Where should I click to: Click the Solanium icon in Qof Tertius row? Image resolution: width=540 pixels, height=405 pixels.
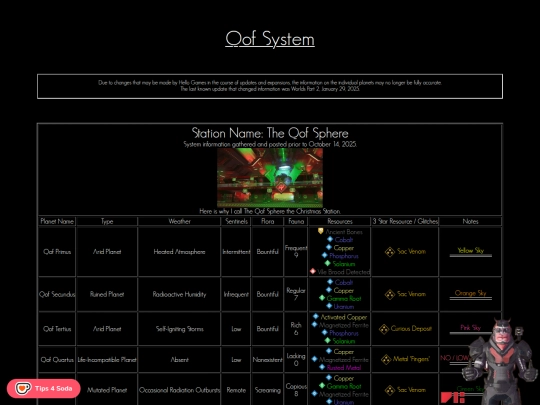[x=328, y=341]
